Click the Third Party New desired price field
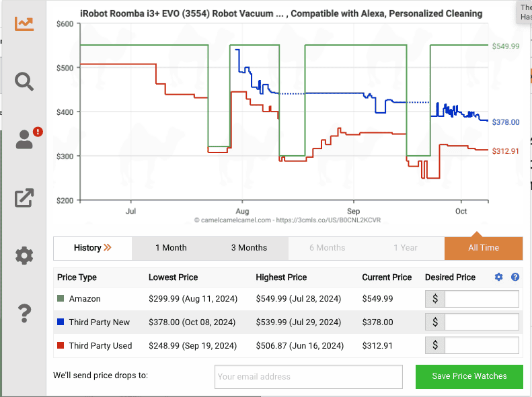532x397 pixels. click(x=482, y=322)
